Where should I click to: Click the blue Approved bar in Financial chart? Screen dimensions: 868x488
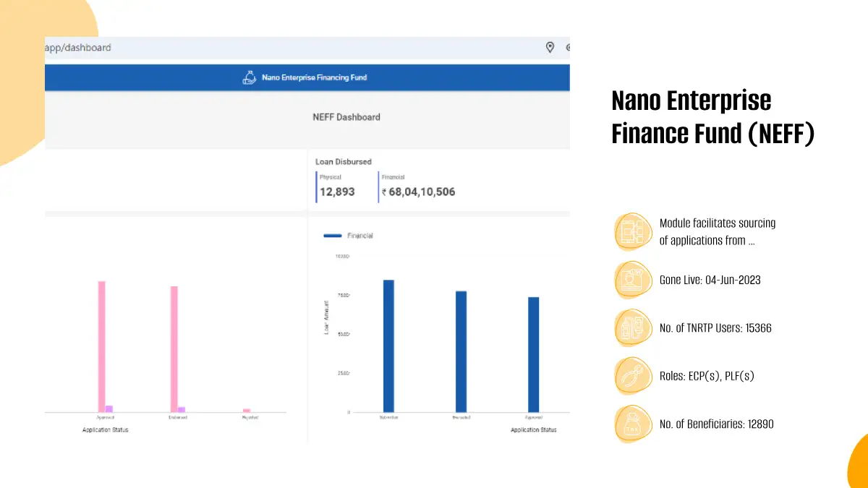point(533,354)
